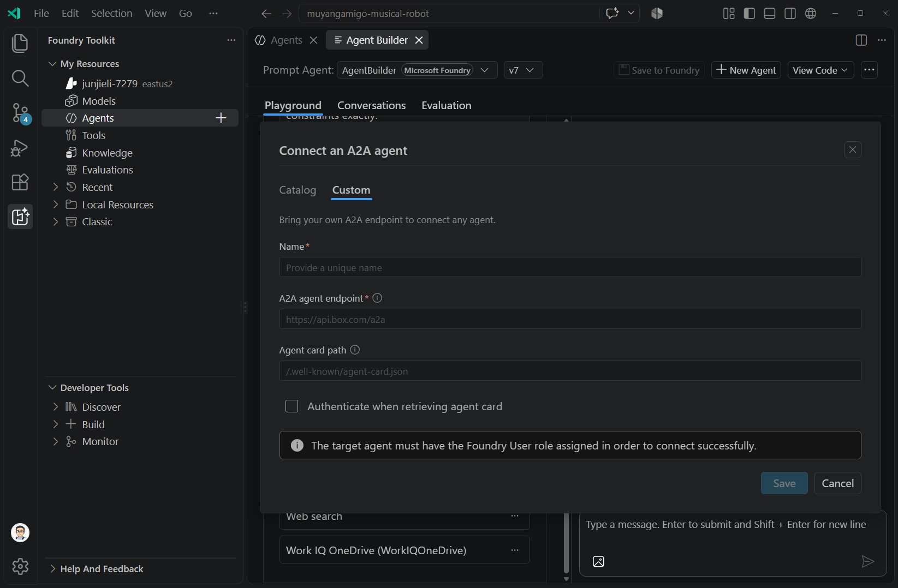Viewport: 898px width, 588px height.
Task: Go forward with the navigation arrow
Action: (287, 14)
